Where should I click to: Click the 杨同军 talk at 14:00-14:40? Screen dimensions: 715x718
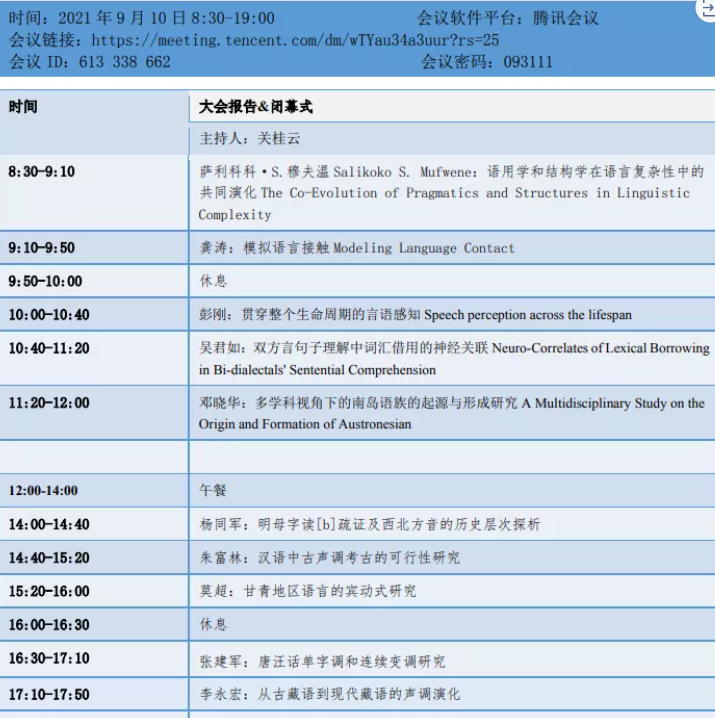(x=370, y=524)
